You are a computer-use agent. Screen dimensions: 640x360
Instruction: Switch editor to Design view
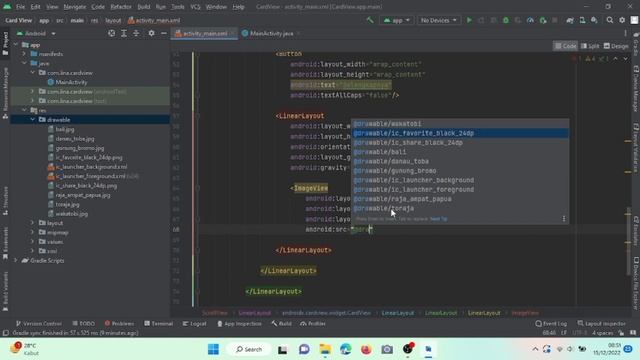click(616, 46)
